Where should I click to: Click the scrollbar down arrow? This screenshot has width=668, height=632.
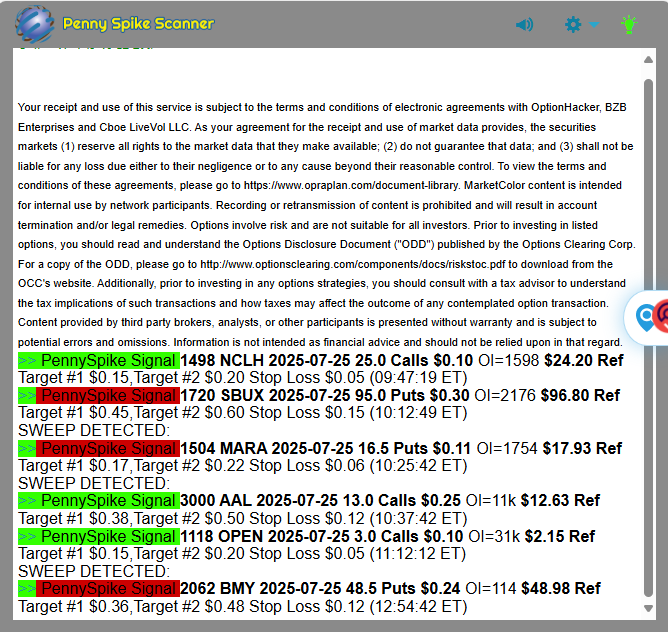(x=648, y=608)
